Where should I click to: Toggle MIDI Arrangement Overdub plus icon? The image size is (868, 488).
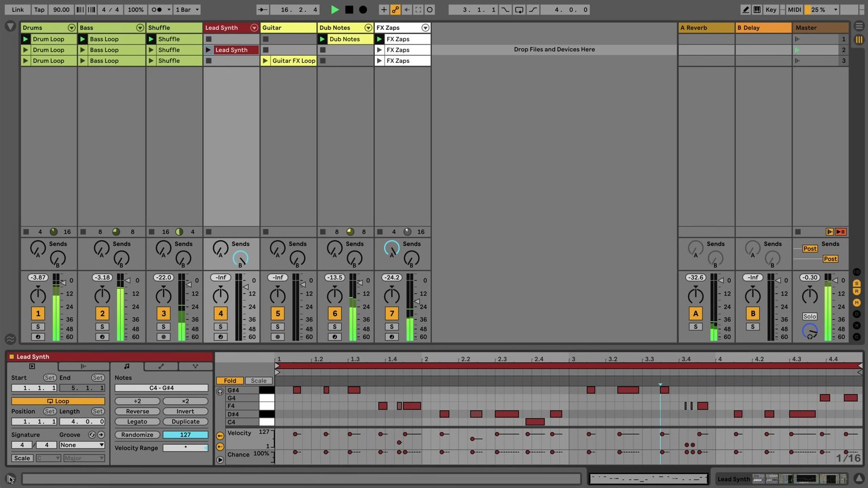pyautogui.click(x=384, y=9)
